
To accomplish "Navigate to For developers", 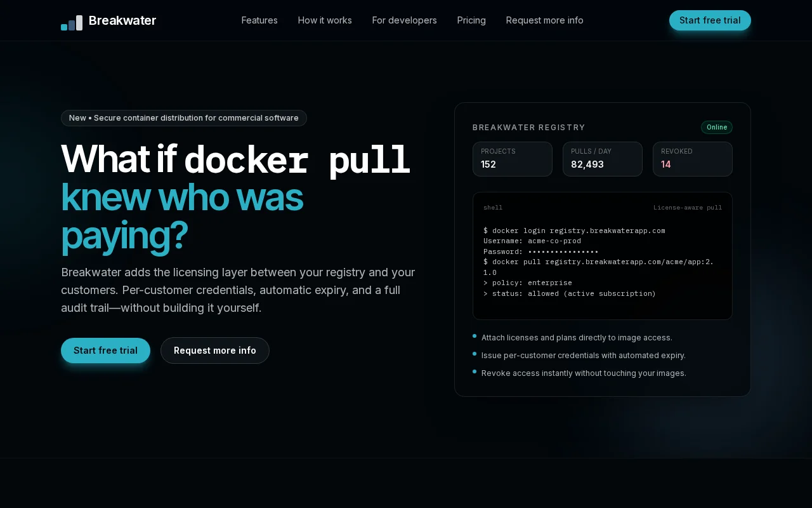I will coord(405,20).
